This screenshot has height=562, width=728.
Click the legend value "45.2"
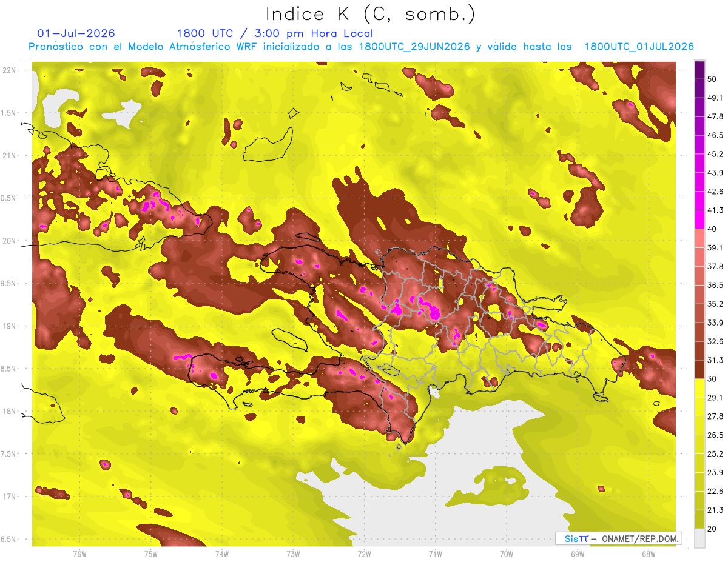click(715, 154)
